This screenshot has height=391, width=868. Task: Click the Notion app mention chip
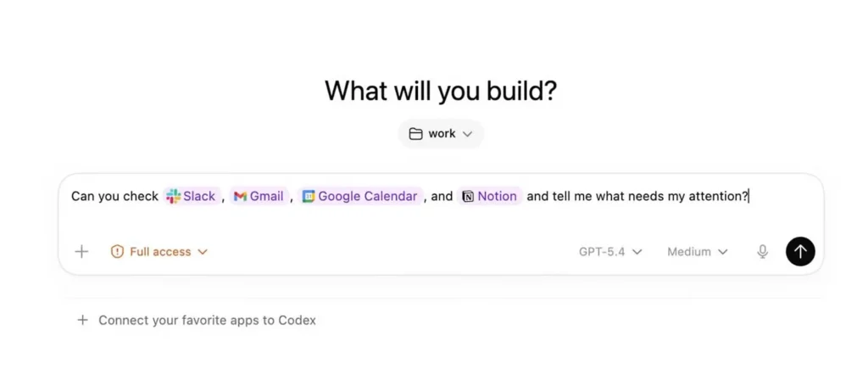tap(489, 196)
